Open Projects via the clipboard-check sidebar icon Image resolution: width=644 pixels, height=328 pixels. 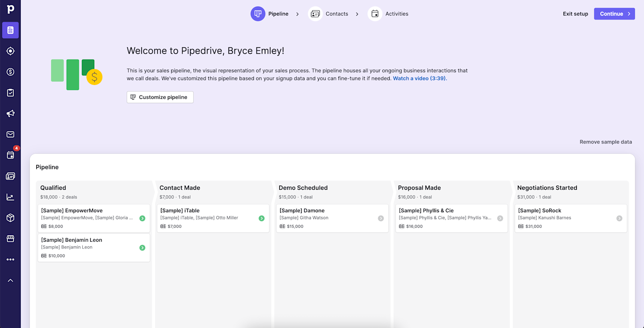coord(10,93)
